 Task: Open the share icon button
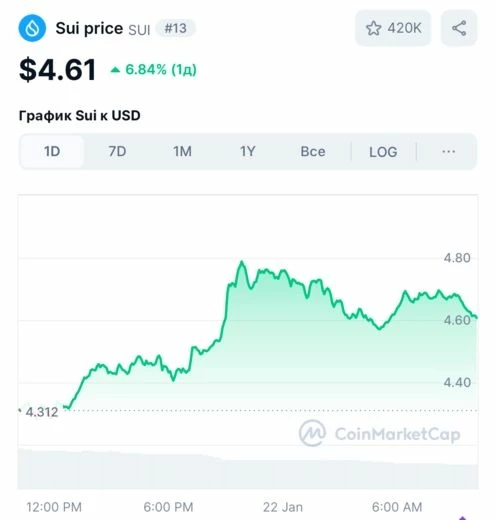[x=459, y=28]
